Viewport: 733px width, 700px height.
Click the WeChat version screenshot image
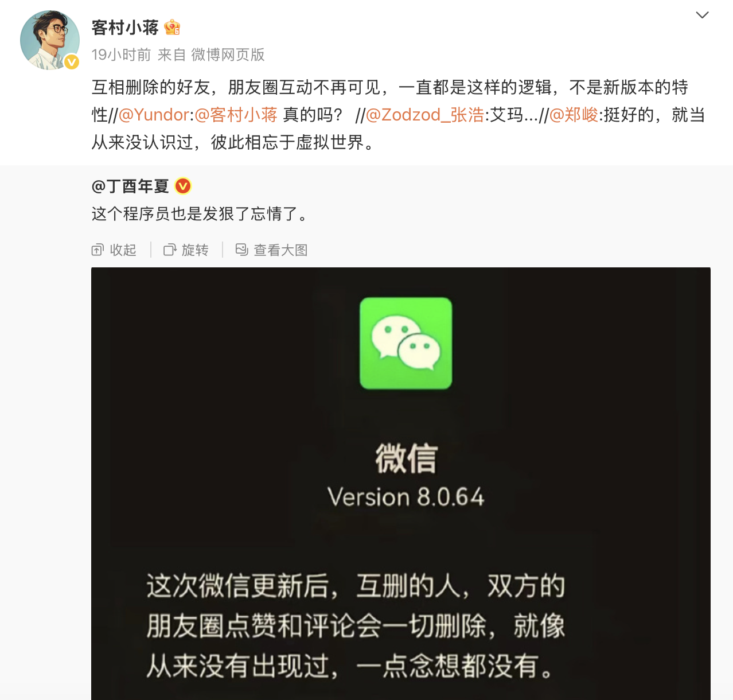[401, 484]
